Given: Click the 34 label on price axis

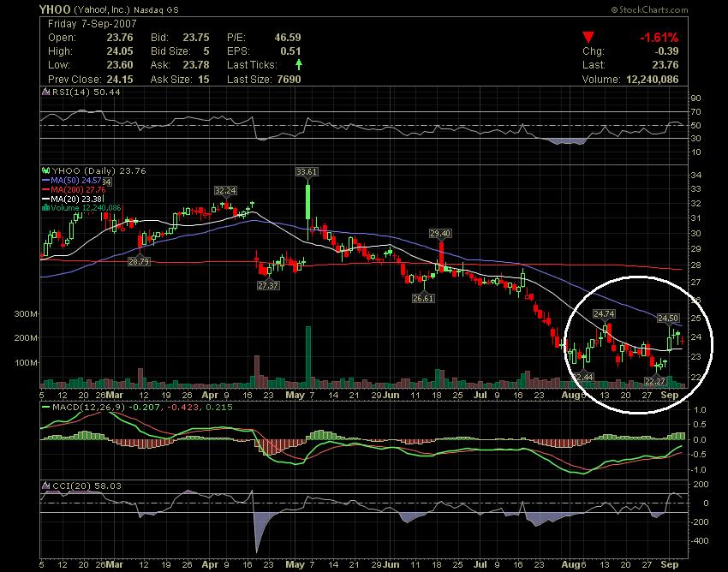Looking at the screenshot, I should [x=696, y=175].
